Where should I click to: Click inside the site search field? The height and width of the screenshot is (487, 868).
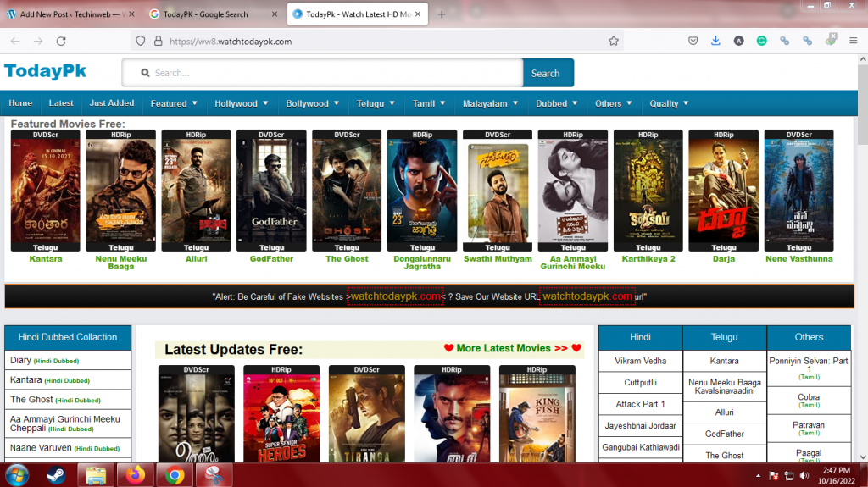(x=322, y=73)
